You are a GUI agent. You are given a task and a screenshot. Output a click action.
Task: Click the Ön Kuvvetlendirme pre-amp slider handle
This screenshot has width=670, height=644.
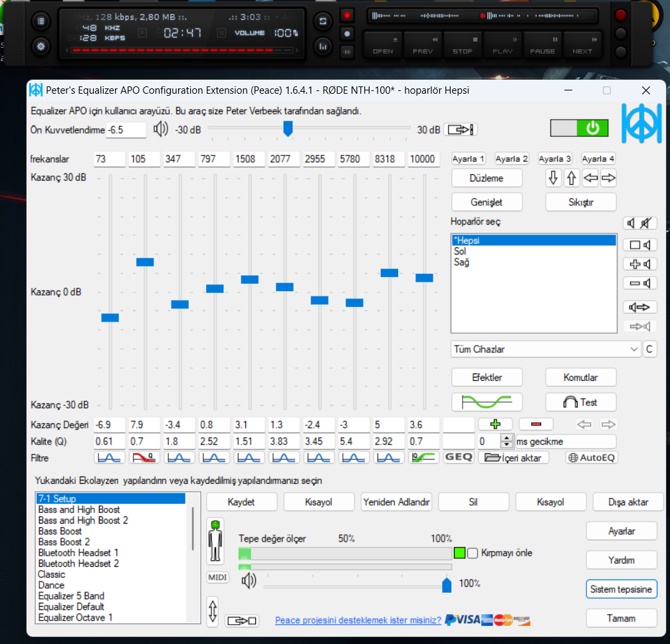(288, 128)
